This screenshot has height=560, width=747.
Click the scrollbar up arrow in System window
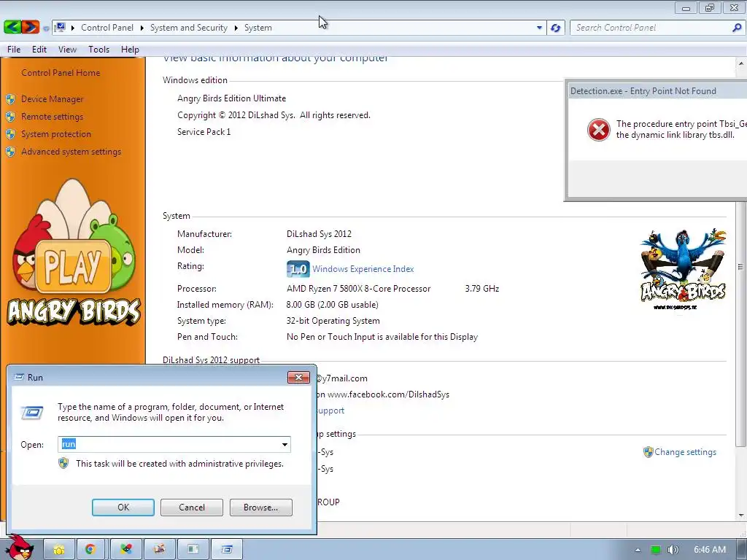741,63
